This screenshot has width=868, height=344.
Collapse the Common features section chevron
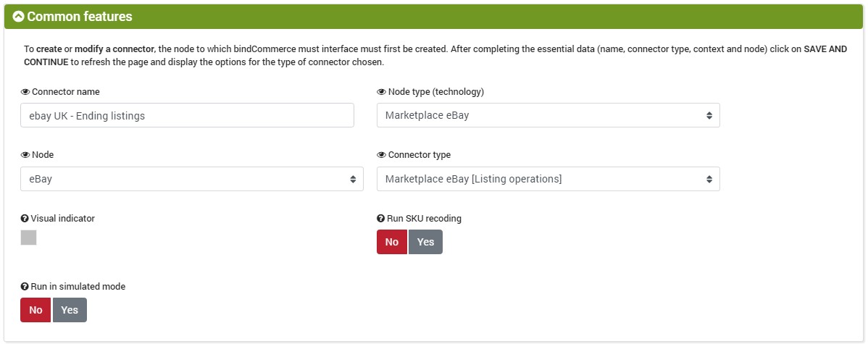(x=18, y=17)
